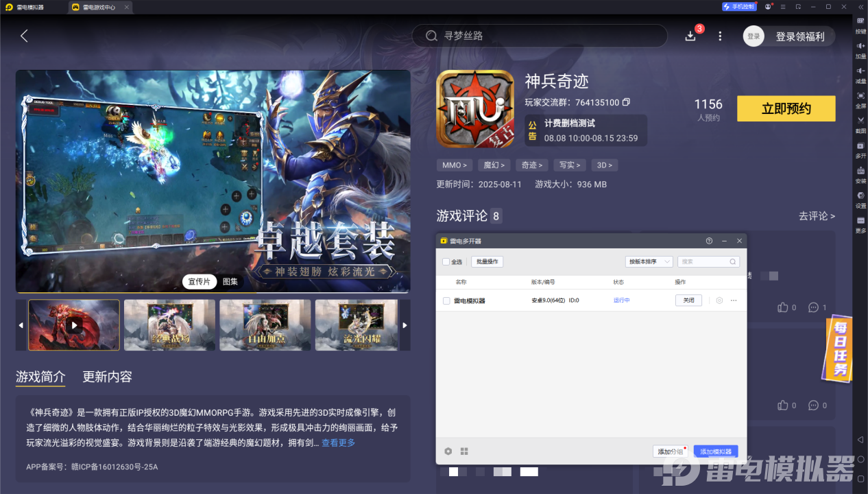Image resolution: width=868 pixels, height=494 pixels.
Task: Switch to the 雷电游戏中心 tab
Action: 99,7
